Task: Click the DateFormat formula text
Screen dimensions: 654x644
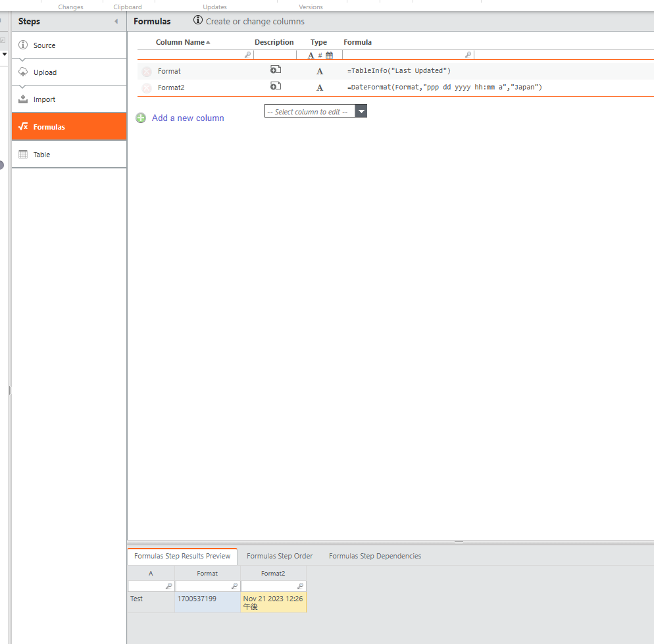Action: coord(445,87)
